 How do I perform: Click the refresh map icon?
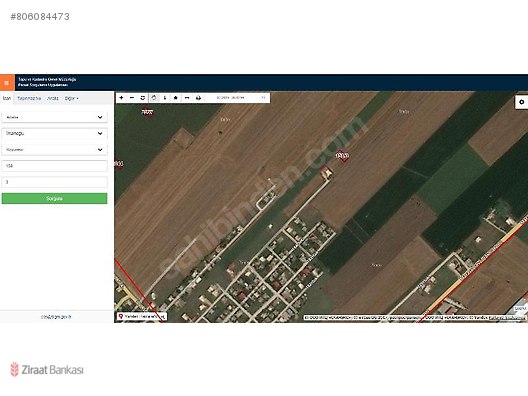click(x=143, y=98)
